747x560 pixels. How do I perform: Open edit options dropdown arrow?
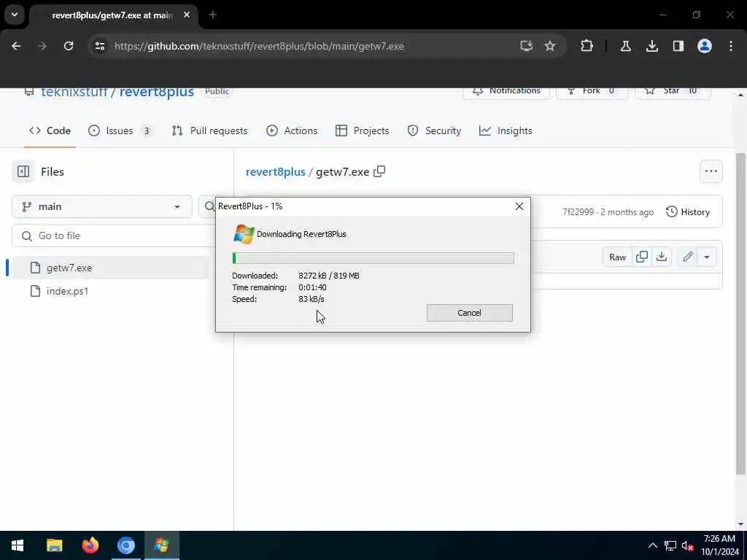click(x=707, y=257)
